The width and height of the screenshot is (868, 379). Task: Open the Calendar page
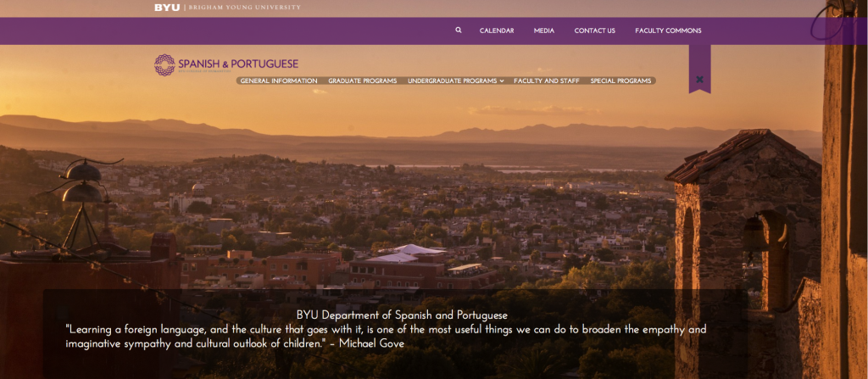[x=497, y=31]
